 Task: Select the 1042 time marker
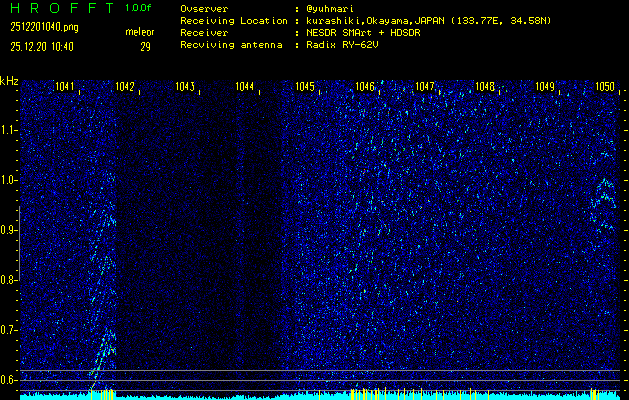click(x=125, y=87)
